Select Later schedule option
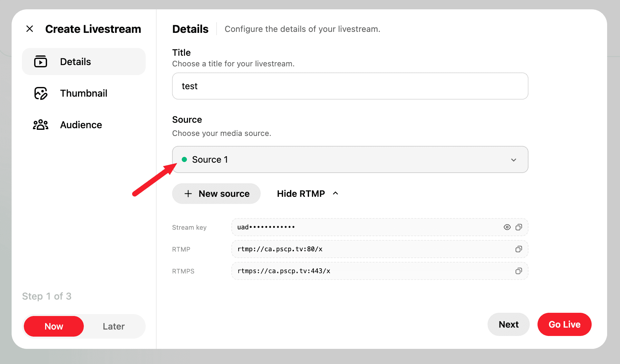Viewport: 620px width, 364px height. (x=114, y=326)
